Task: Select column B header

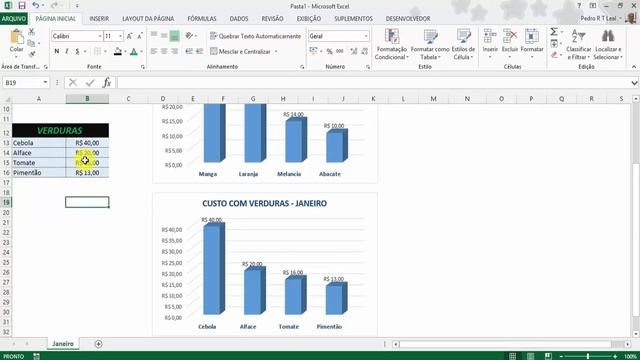Action: click(87, 99)
